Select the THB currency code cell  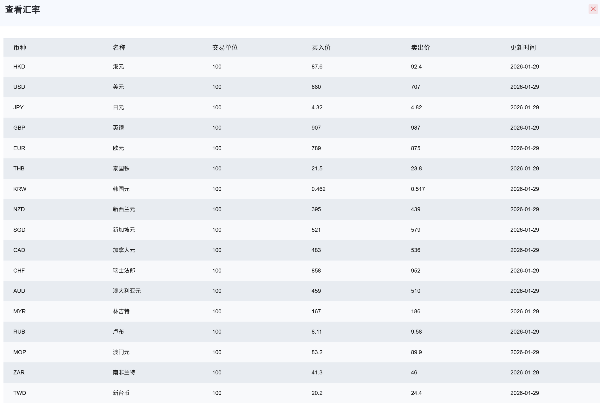19,168
